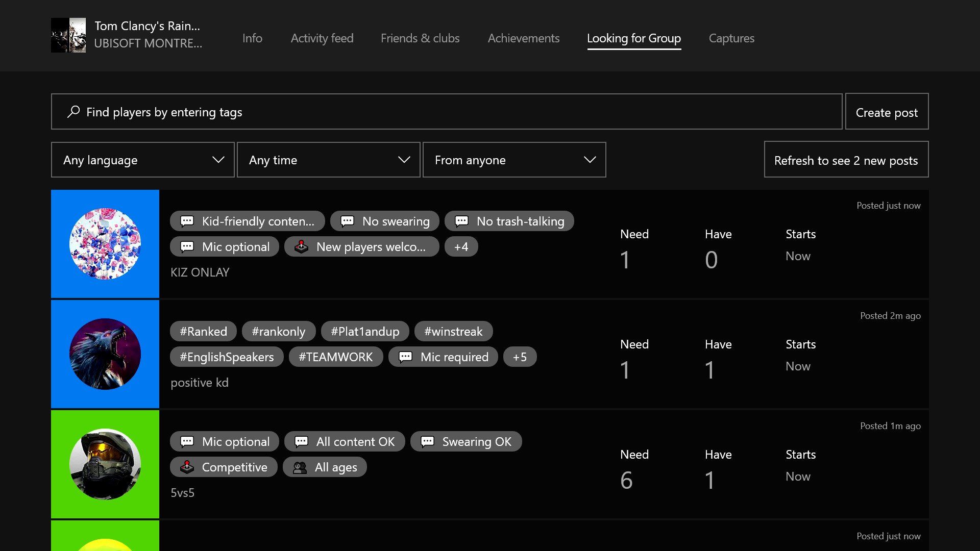
Task: Switch to the Achievements tab
Action: tap(523, 38)
